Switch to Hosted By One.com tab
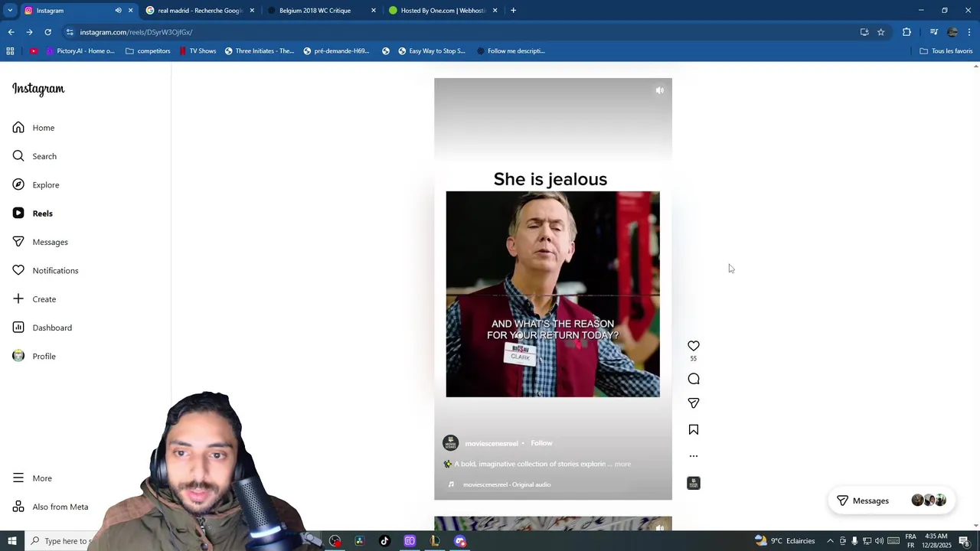The width and height of the screenshot is (980, 551). (442, 11)
